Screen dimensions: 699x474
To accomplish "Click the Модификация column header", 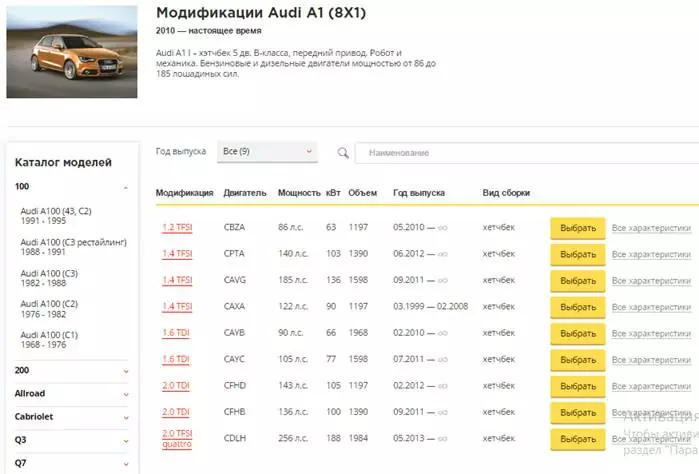I will pyautogui.click(x=185, y=193).
